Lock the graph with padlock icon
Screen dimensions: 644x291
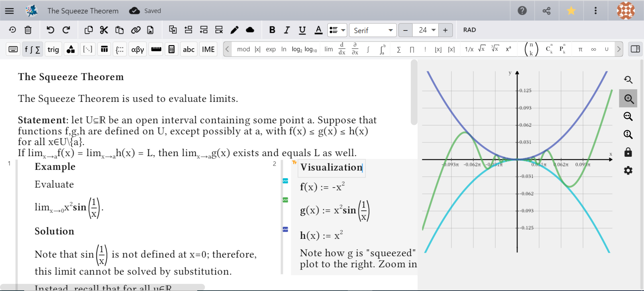coord(628,152)
